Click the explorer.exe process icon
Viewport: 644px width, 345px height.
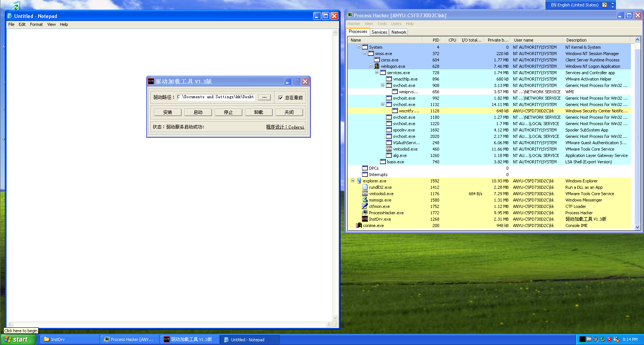click(359, 181)
